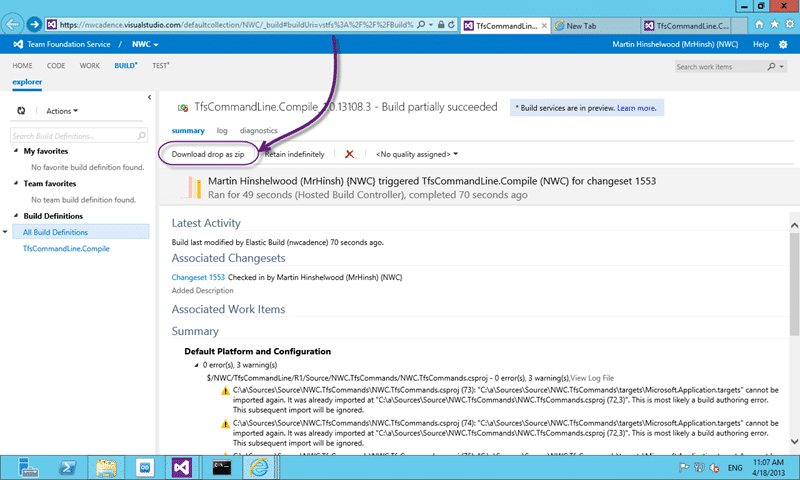Go forward with the browser forward arrow
Screen dimensions: 800x480
coord(34,24)
